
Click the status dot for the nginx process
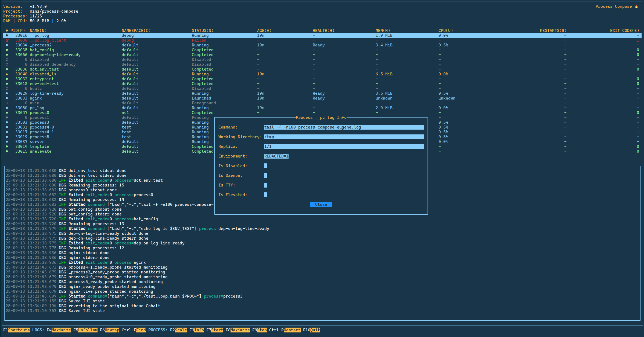pos(7,98)
